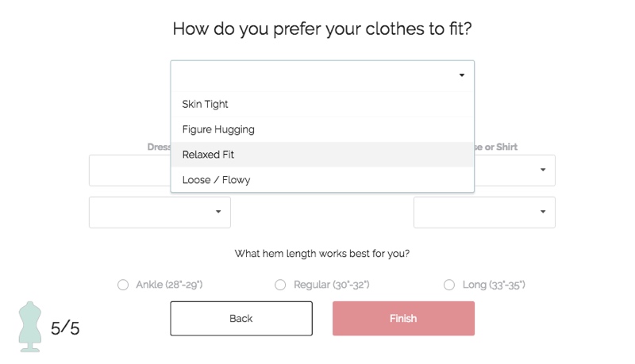
Task: Click the hem length question text
Action: 322,255
